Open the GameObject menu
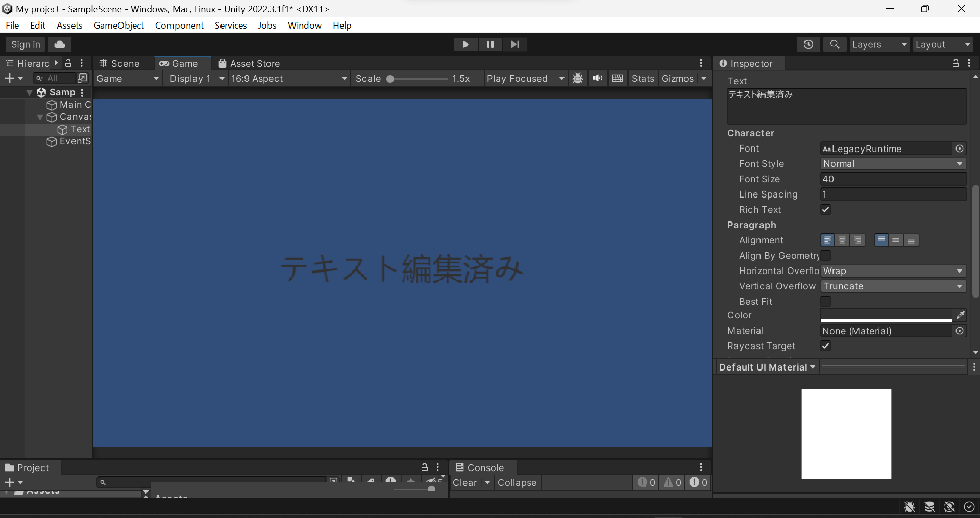The width and height of the screenshot is (980, 518). [119, 25]
